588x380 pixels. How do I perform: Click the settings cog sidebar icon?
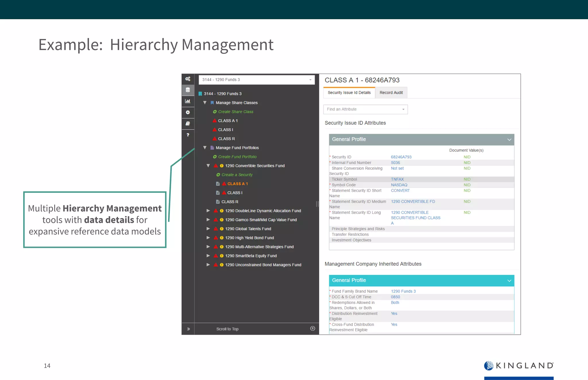coord(188,112)
